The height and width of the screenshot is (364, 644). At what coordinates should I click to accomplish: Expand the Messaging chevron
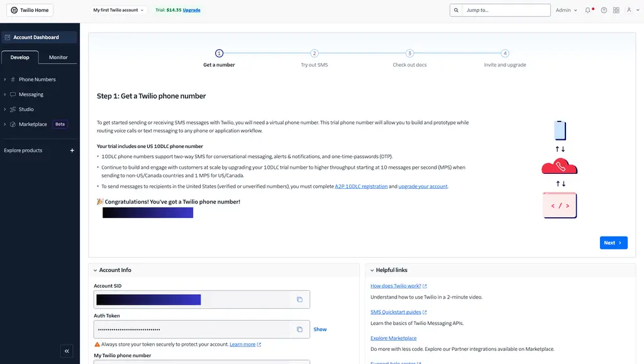pos(5,94)
